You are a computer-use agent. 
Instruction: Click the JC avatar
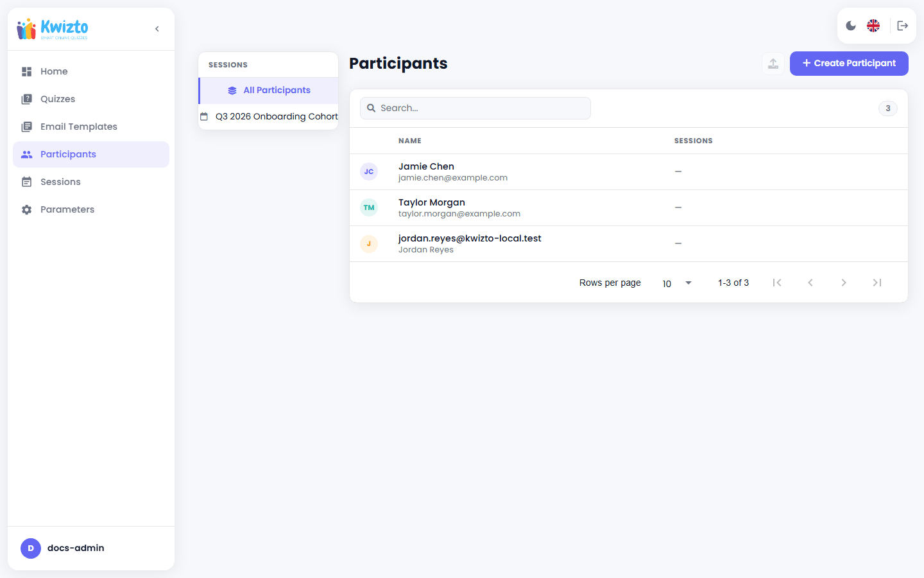click(369, 171)
